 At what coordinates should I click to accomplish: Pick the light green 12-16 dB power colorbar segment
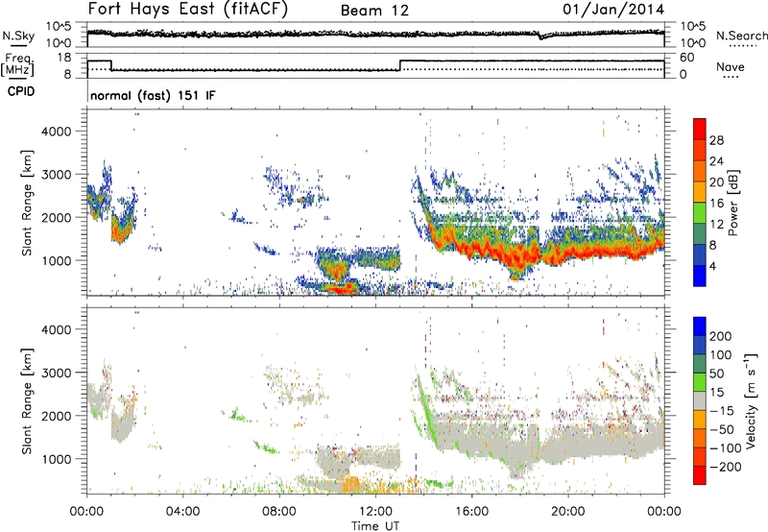700,212
